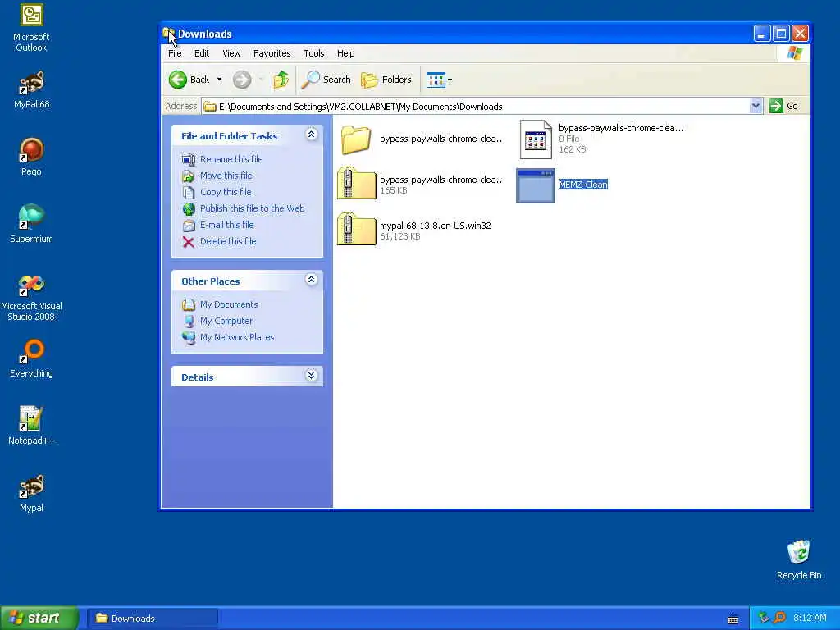The height and width of the screenshot is (630, 840).
Task: Collapse File and Folder Tasks panel
Action: (x=311, y=135)
